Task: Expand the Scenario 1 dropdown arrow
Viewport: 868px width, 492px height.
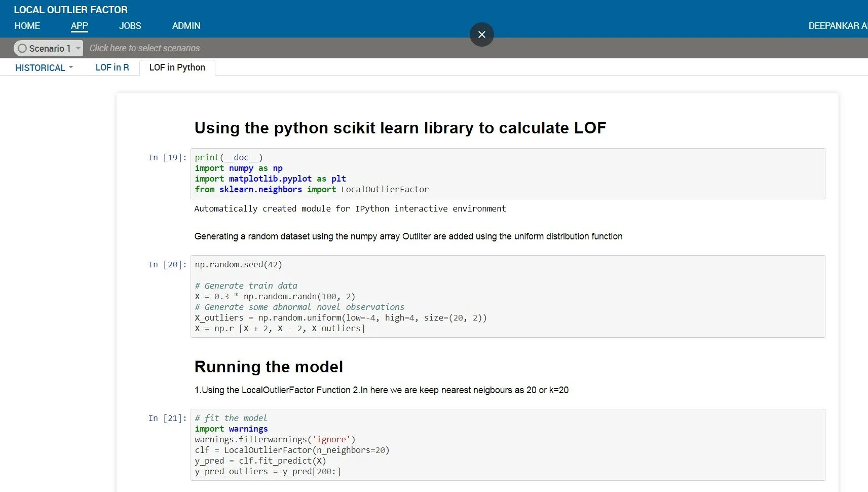Action: click(x=78, y=48)
